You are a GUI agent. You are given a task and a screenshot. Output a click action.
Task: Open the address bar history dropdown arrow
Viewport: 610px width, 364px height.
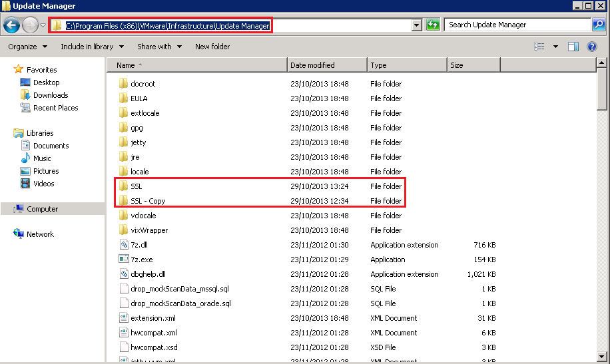pyautogui.click(x=417, y=25)
